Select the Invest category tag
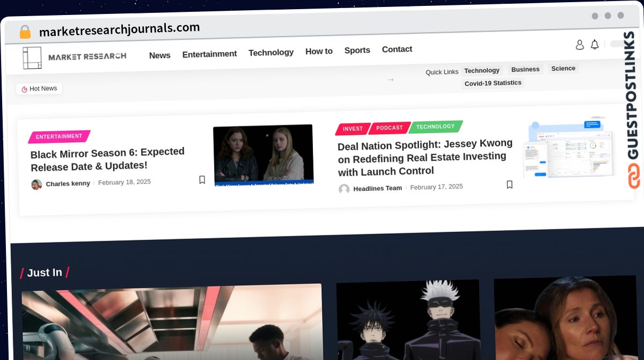Viewport: 644px width, 360px height. click(353, 129)
